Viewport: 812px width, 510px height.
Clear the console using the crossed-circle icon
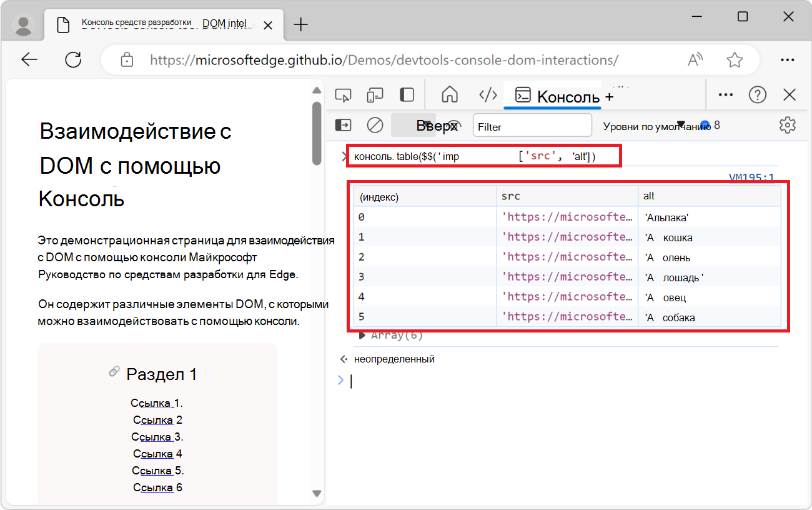(375, 125)
